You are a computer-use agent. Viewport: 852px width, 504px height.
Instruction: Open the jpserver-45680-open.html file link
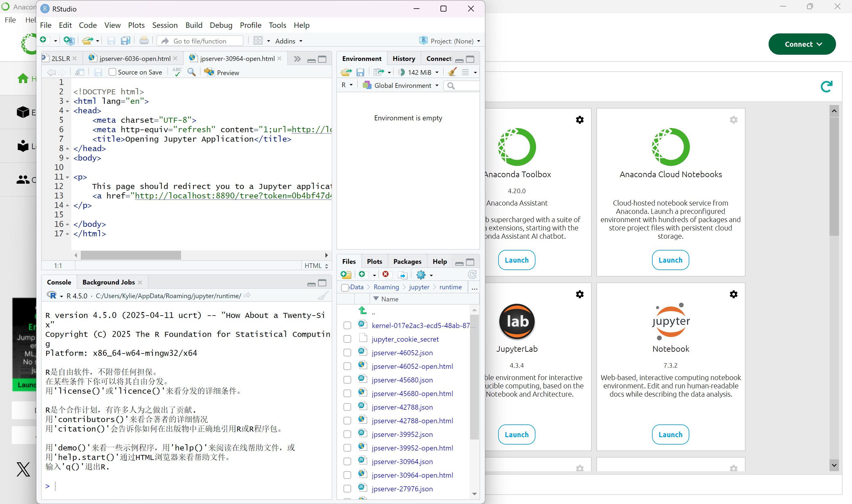(x=412, y=393)
